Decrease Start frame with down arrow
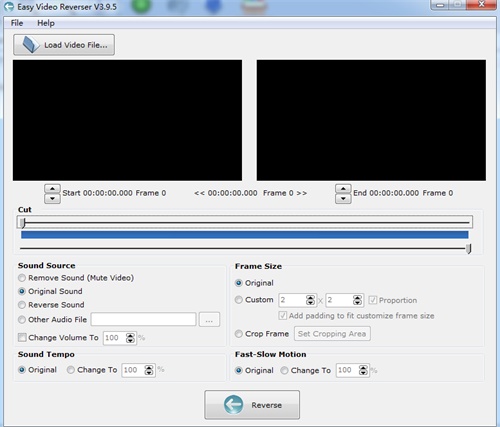Screen dimensions: 500x427 click(52, 199)
